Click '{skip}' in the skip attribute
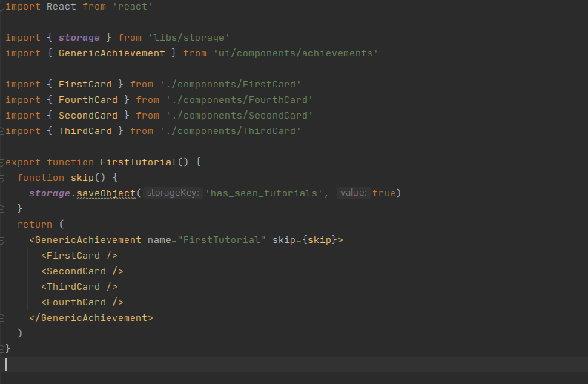Screen dimensions: 588x384 320,240
